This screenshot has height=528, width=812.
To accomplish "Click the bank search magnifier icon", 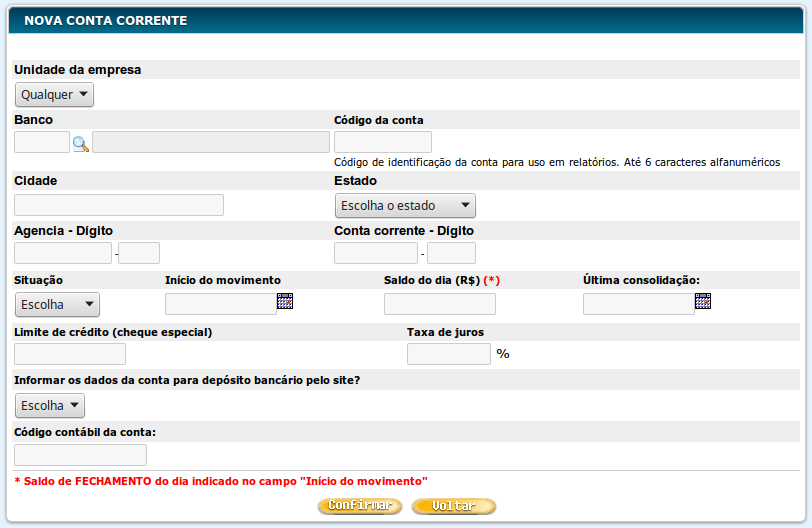I will click(81, 143).
